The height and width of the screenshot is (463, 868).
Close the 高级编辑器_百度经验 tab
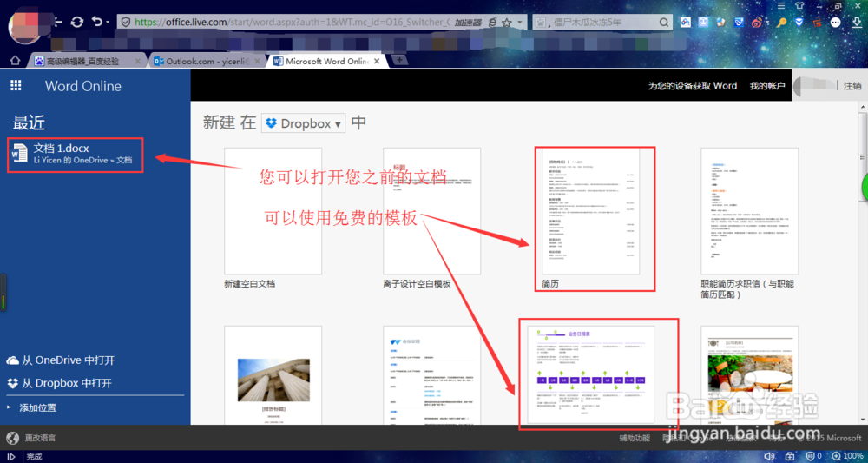(x=137, y=61)
